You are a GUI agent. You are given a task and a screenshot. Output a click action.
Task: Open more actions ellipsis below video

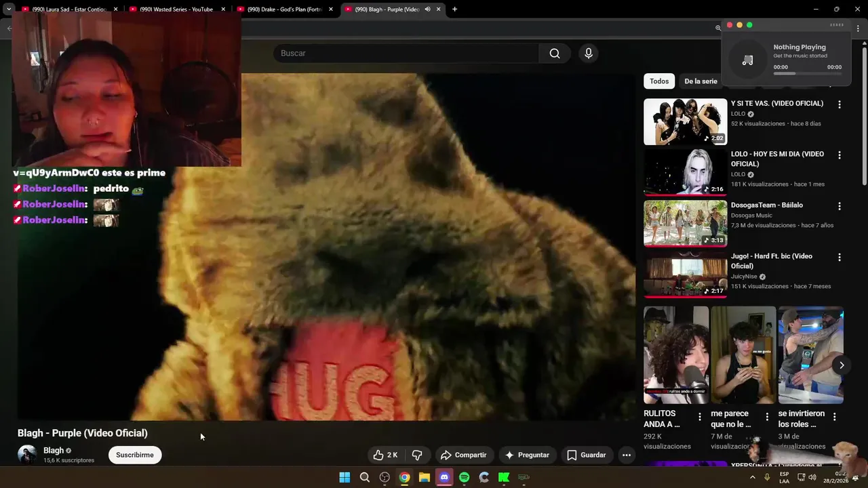point(627,455)
